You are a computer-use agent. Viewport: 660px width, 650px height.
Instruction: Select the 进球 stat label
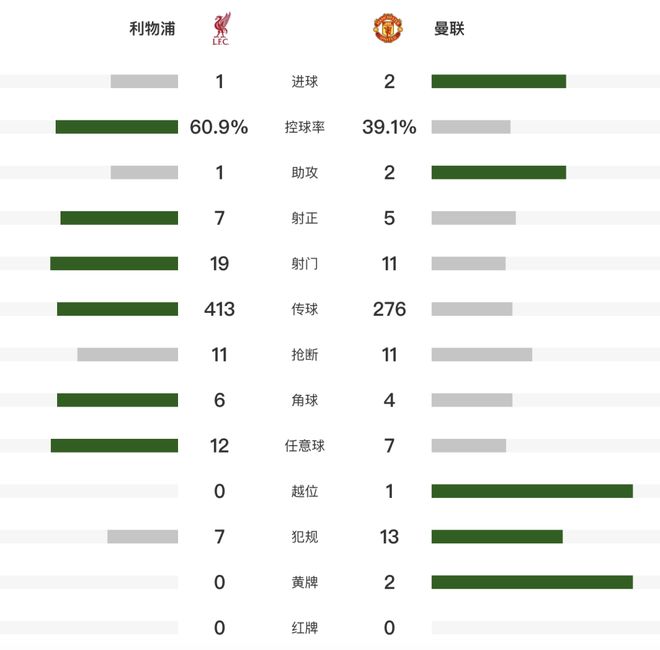(x=304, y=82)
